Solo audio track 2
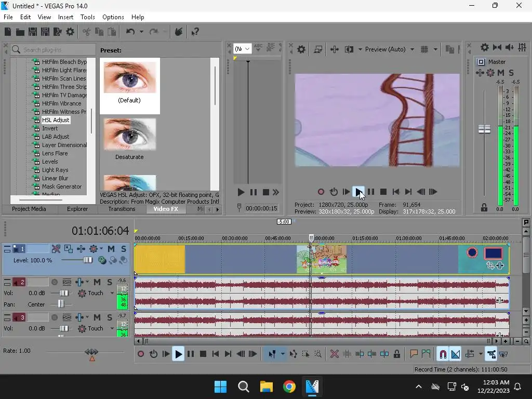Viewport: 532px width, 399px height. [109, 282]
